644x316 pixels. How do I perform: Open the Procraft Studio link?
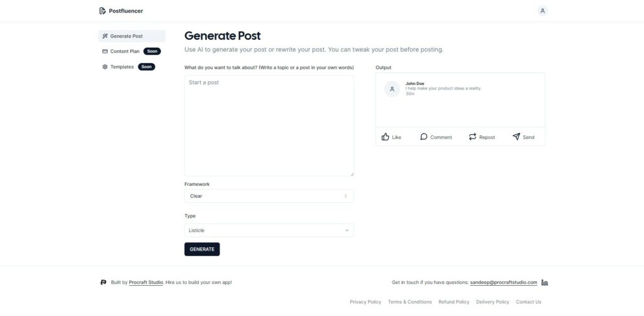coord(146,282)
